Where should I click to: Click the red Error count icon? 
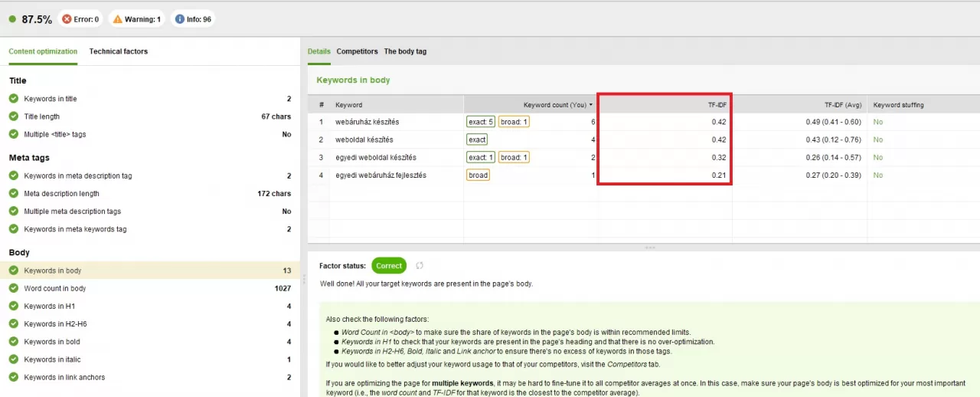pyautogui.click(x=67, y=19)
